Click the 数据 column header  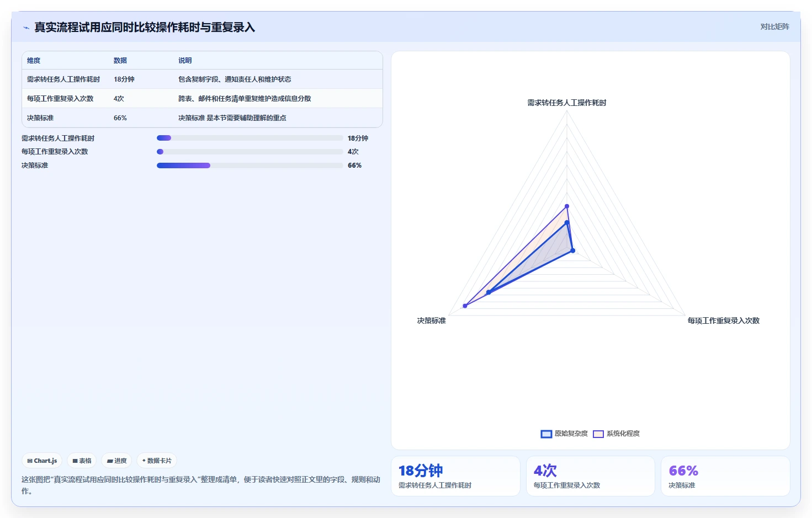coord(120,61)
